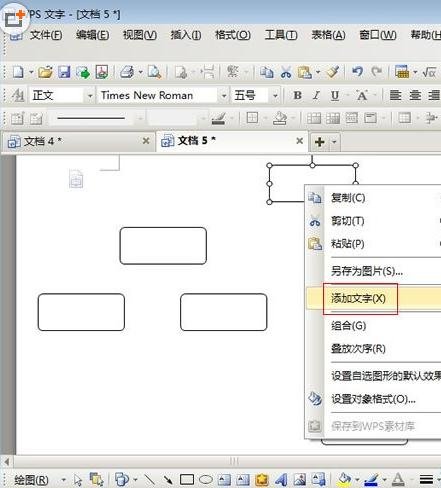Click the fill color bucket icon
The width and height of the screenshot is (441, 488).
[x=345, y=480]
